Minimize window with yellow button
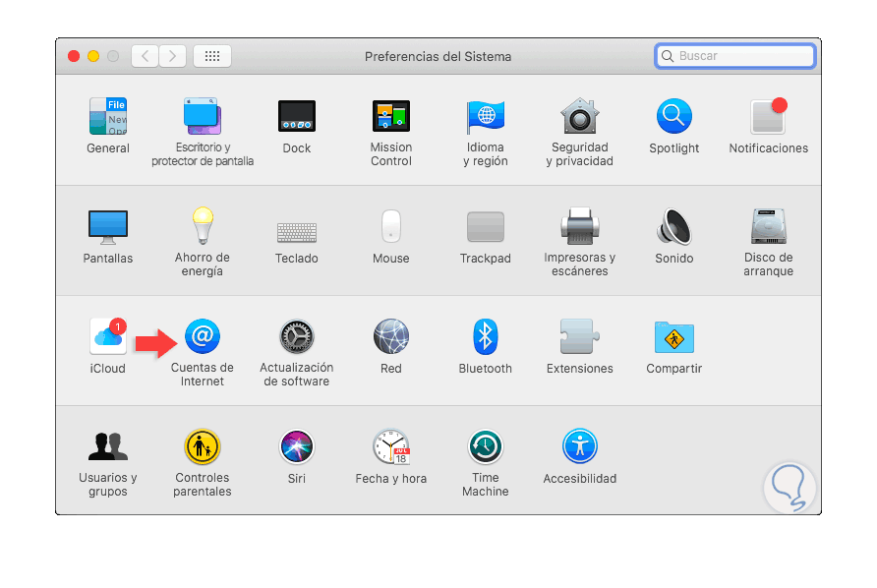Screen dimensions: 877x588 point(93,56)
